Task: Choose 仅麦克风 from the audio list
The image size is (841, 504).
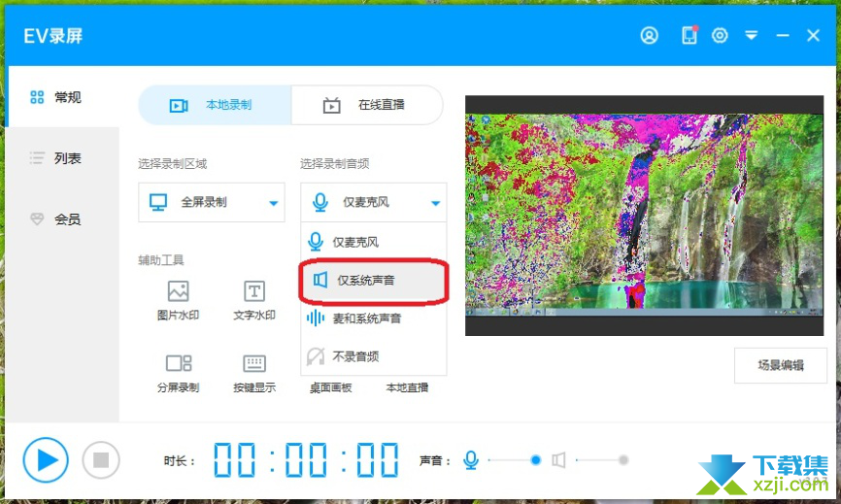Action: (373, 243)
